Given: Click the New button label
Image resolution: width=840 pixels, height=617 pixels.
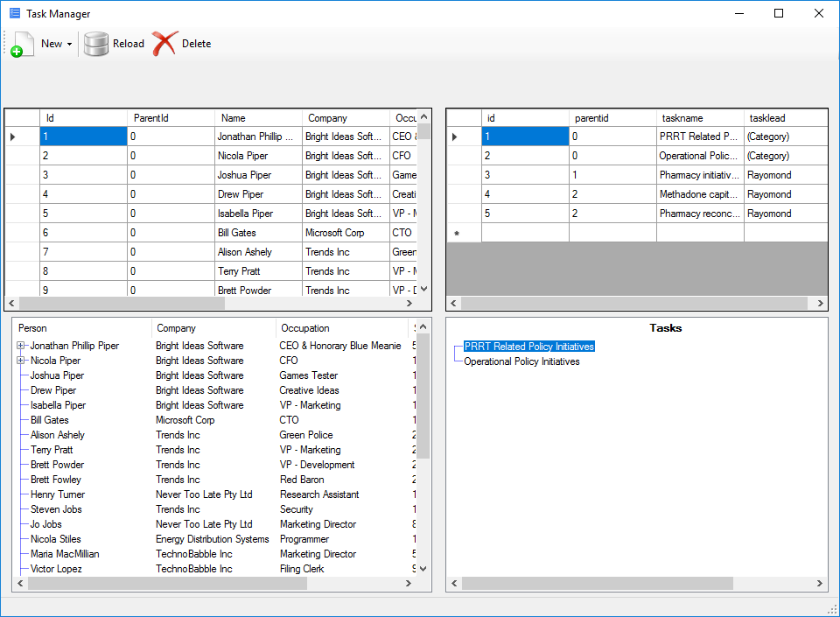Looking at the screenshot, I should (52, 44).
